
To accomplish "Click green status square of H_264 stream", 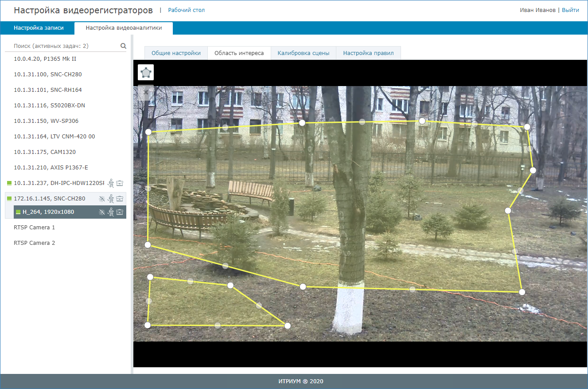I will (x=18, y=212).
